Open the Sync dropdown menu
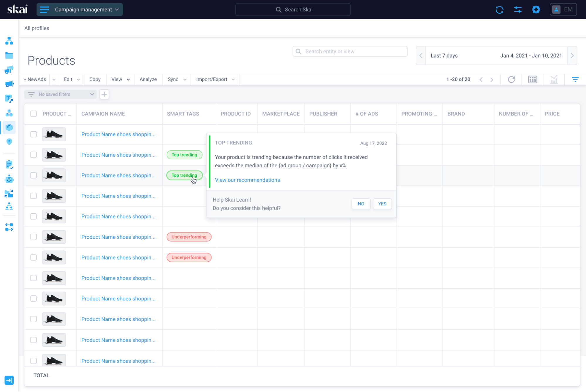 click(177, 79)
